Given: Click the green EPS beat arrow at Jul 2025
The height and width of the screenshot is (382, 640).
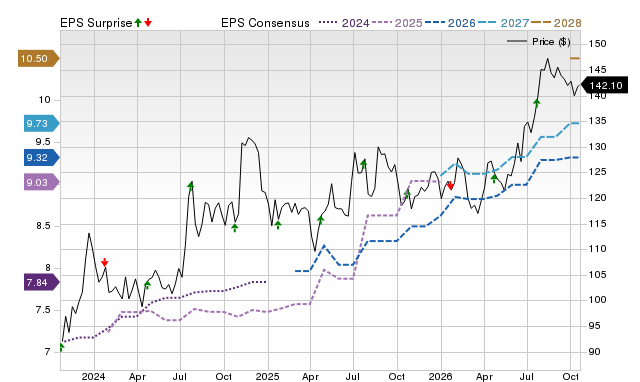Looking at the screenshot, I should pyautogui.click(x=364, y=164).
